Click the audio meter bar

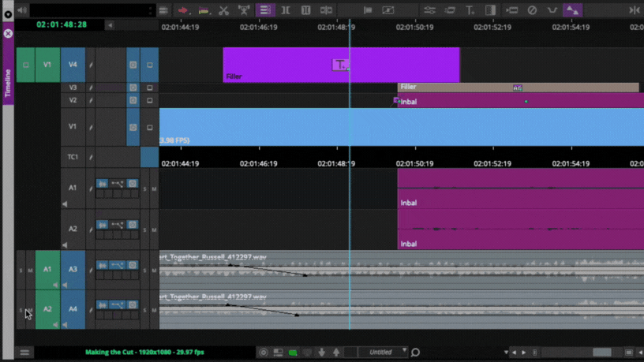pyautogui.click(x=92, y=10)
